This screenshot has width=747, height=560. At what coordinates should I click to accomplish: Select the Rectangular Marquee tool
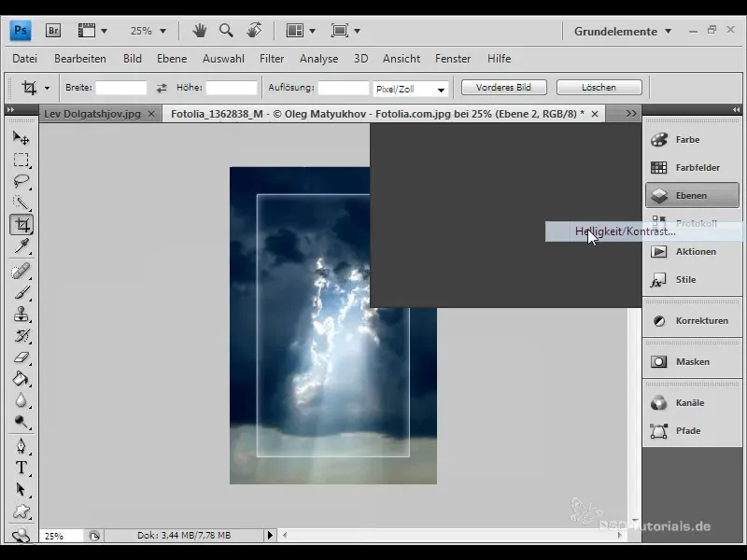click(x=21, y=160)
